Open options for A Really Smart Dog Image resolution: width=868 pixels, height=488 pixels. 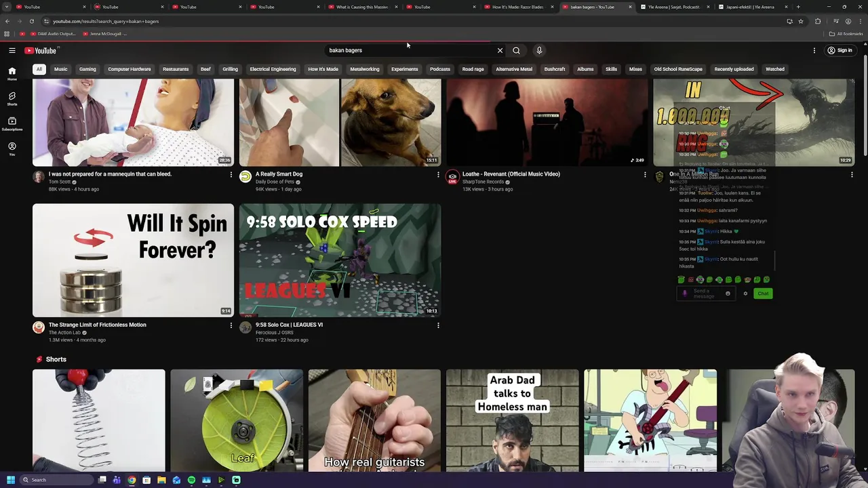click(438, 174)
